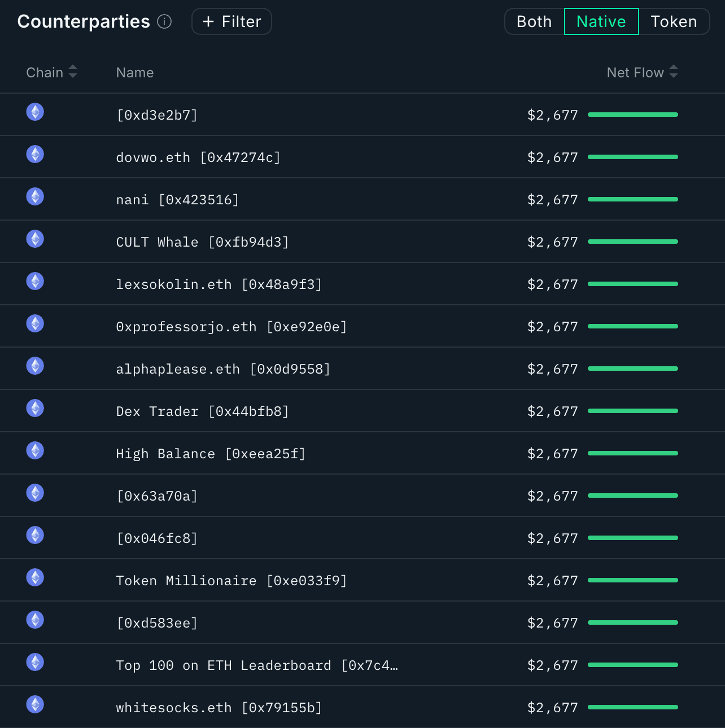
Task: Open nani [0x423516] counterparty
Action: (x=177, y=200)
